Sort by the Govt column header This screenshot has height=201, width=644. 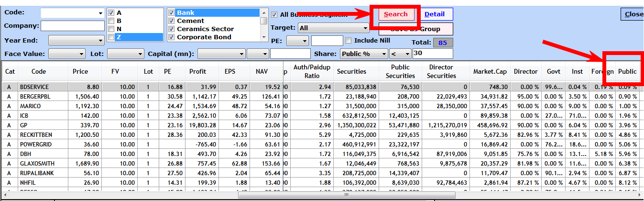[554, 71]
